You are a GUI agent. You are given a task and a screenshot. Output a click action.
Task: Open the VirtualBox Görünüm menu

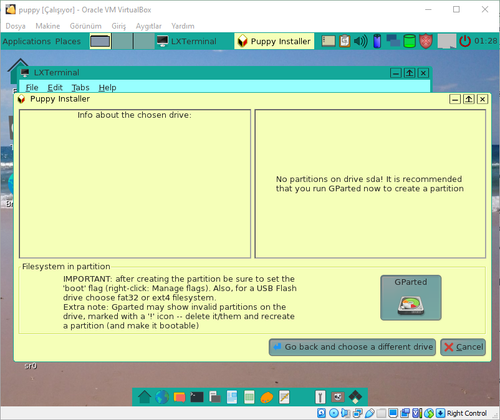tap(85, 26)
